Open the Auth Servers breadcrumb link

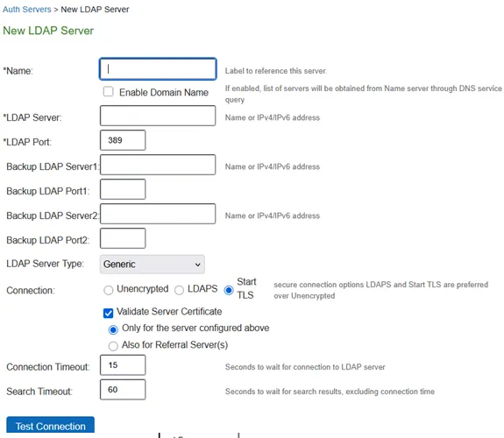(x=26, y=10)
